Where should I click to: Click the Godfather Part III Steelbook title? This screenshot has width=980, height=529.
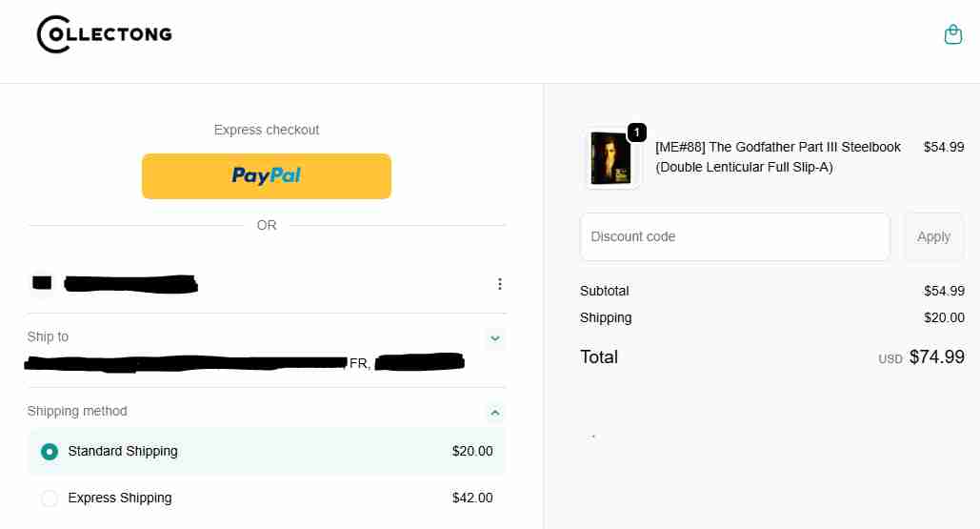pyautogui.click(x=778, y=157)
